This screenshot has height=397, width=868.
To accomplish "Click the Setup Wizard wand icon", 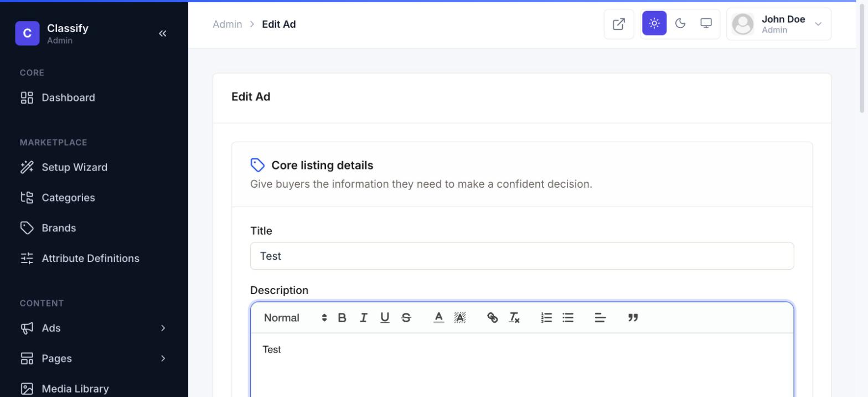I will coord(27,167).
